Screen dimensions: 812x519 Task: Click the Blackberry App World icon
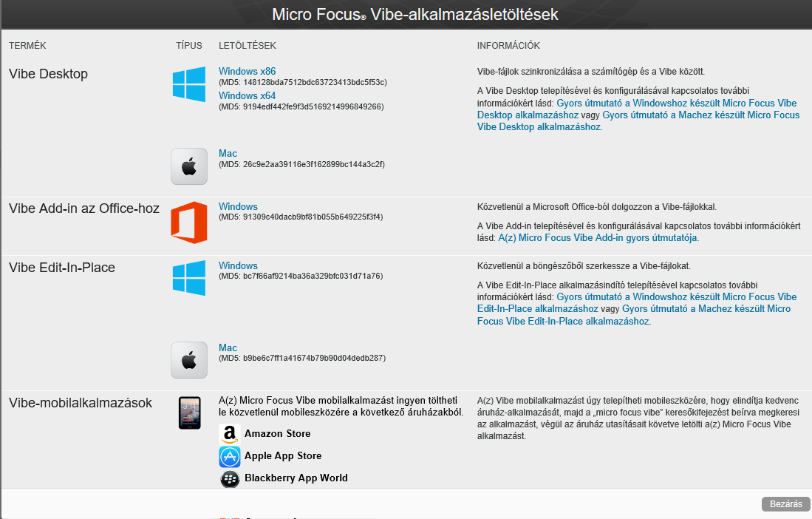coord(230,478)
